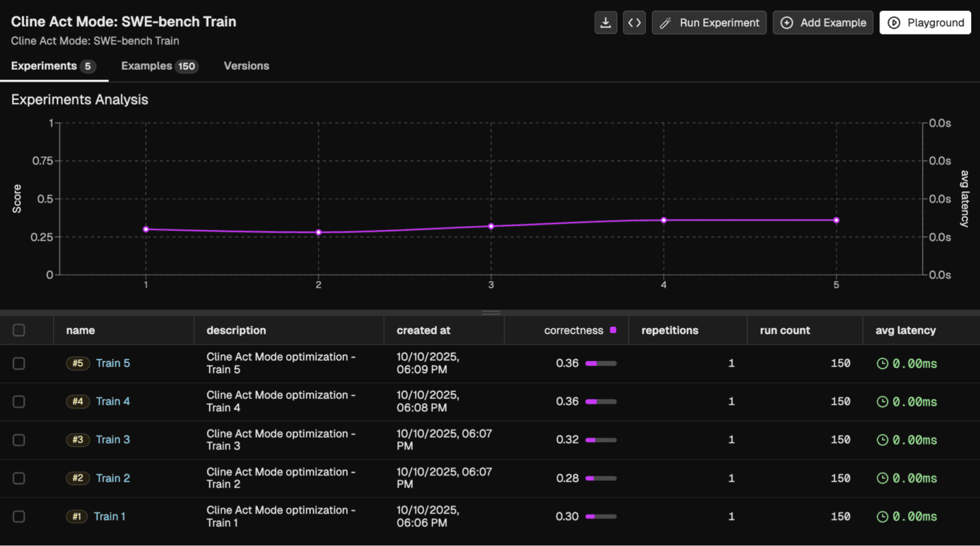Click the Playground button
980x546 pixels.
tap(925, 22)
